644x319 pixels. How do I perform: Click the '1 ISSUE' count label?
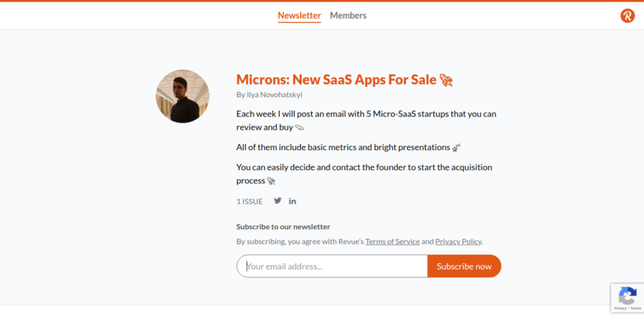[249, 201]
